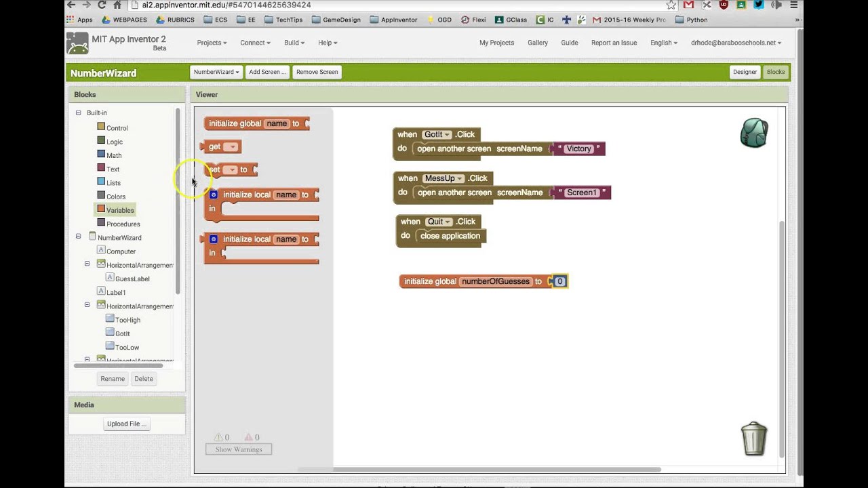
Task: Open the WEBPAGES Drive bookmark
Action: (123, 20)
